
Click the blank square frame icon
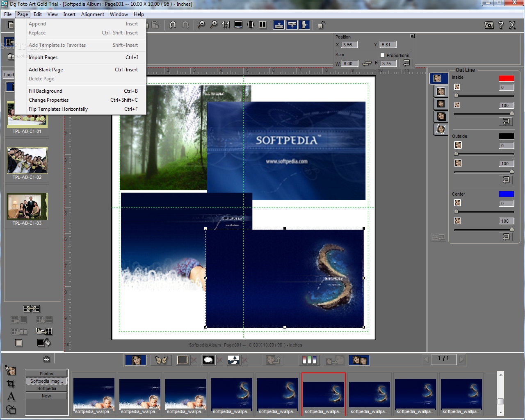coord(19,342)
